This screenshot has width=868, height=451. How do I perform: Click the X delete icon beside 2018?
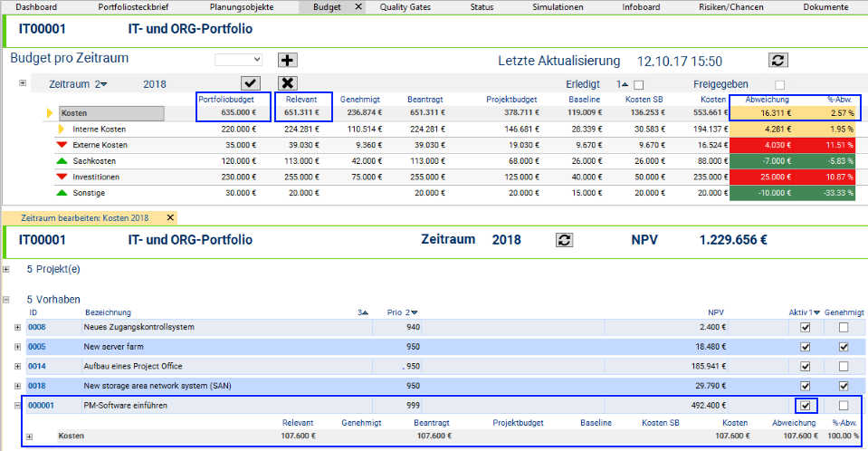[x=287, y=83]
